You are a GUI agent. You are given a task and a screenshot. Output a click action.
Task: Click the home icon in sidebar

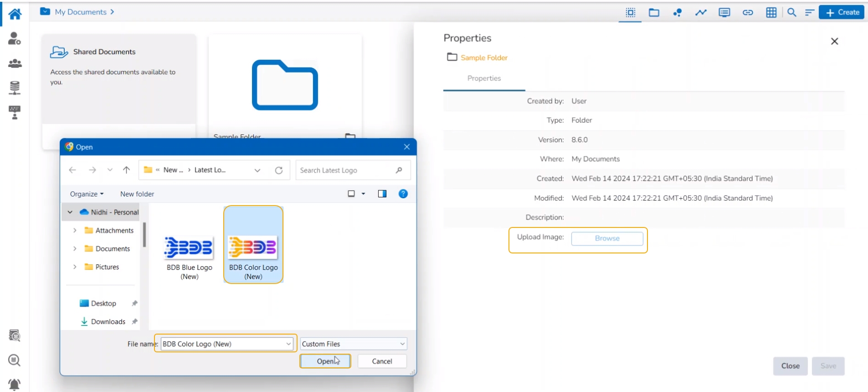pos(15,14)
